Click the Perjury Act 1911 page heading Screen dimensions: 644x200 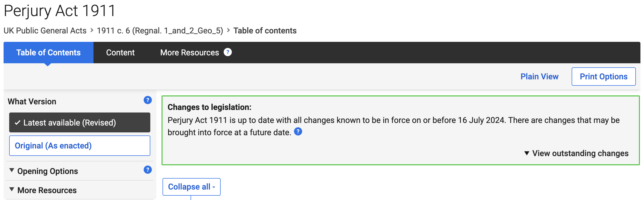[x=60, y=11]
